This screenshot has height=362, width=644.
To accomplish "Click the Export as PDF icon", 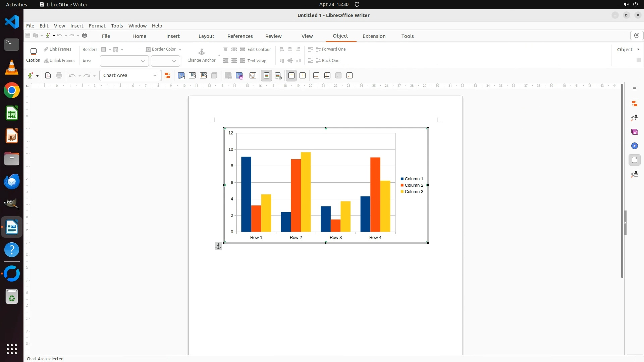I will (48, 76).
